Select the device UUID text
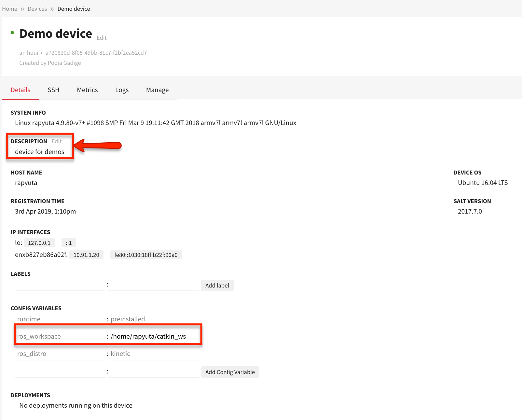 tap(96, 53)
